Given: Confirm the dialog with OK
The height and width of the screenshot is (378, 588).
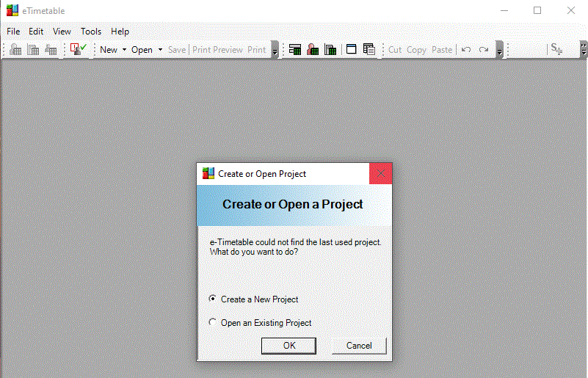Looking at the screenshot, I should click(x=288, y=346).
